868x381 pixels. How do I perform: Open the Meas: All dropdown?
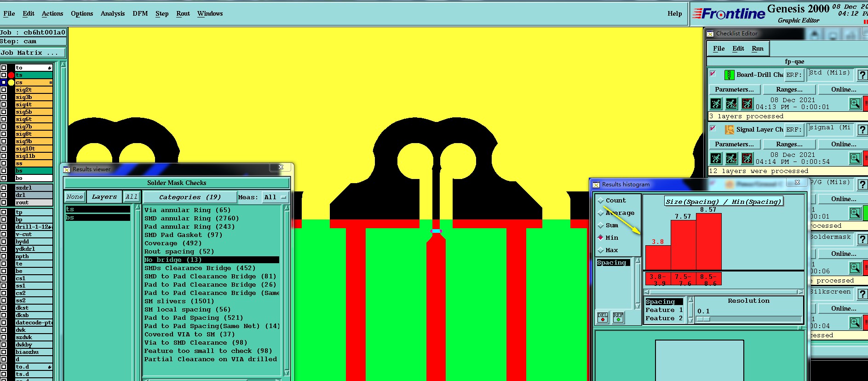click(276, 197)
